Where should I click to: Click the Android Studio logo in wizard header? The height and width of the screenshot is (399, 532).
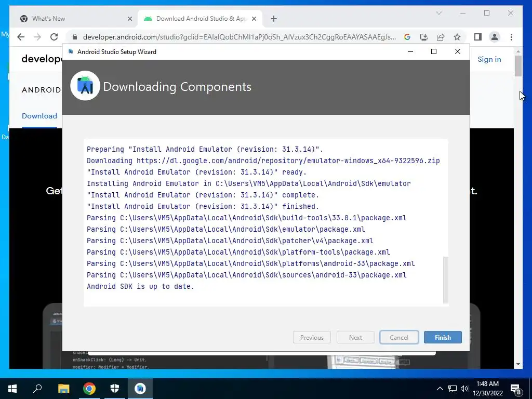[85, 86]
